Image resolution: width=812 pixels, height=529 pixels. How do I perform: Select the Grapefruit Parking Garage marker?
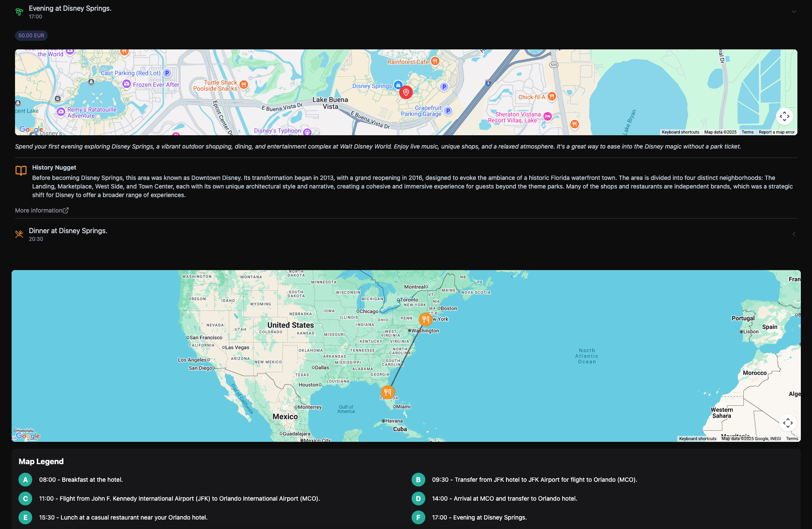pyautogui.click(x=448, y=110)
